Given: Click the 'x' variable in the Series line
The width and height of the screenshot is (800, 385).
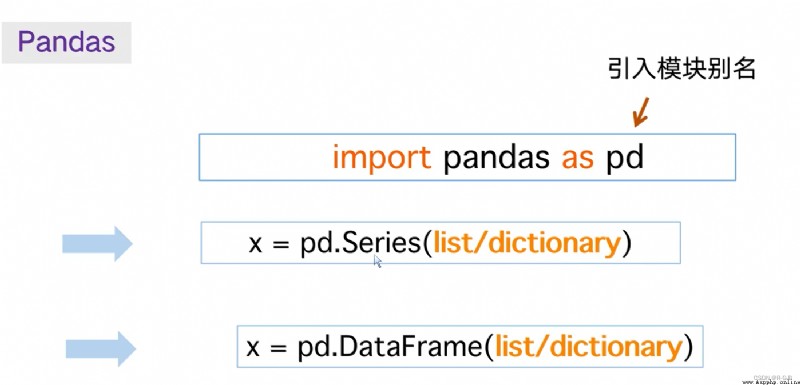Looking at the screenshot, I should 255,245.
